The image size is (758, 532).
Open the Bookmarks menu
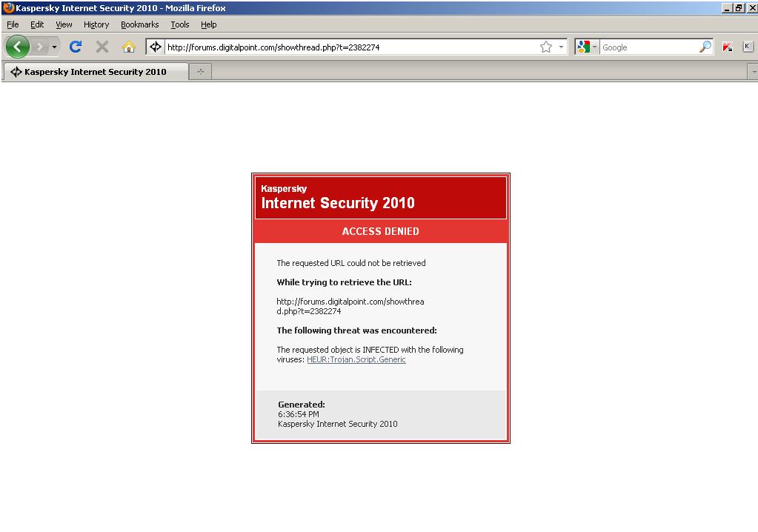coord(140,24)
